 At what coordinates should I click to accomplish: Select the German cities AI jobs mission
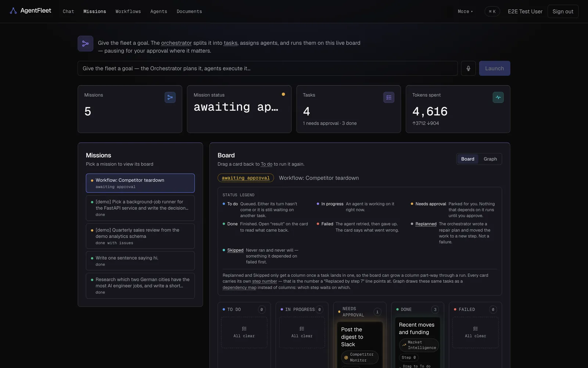tap(140, 286)
